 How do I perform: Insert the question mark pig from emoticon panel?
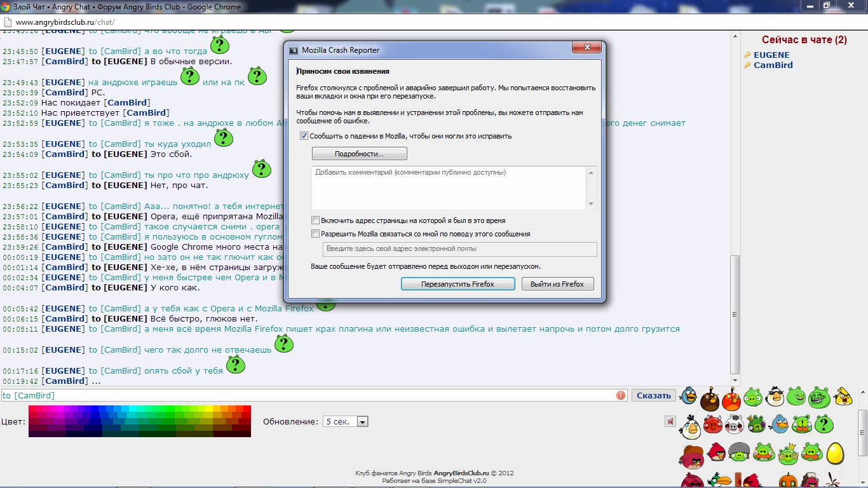(x=824, y=424)
